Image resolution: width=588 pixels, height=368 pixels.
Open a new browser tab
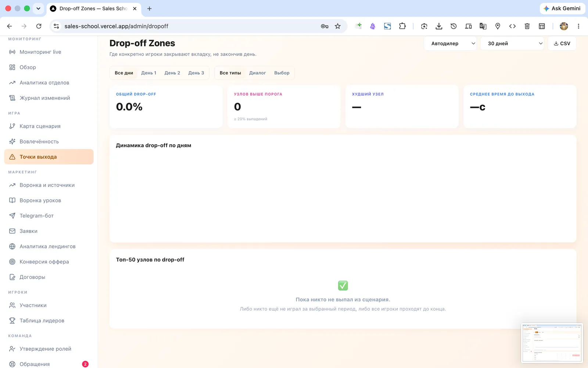coord(149,8)
